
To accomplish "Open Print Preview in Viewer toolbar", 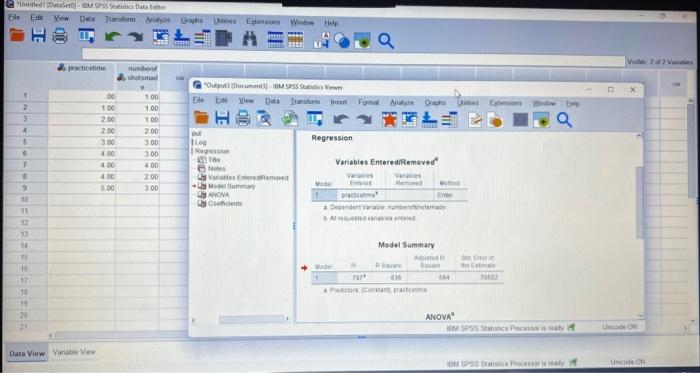I will tap(264, 118).
